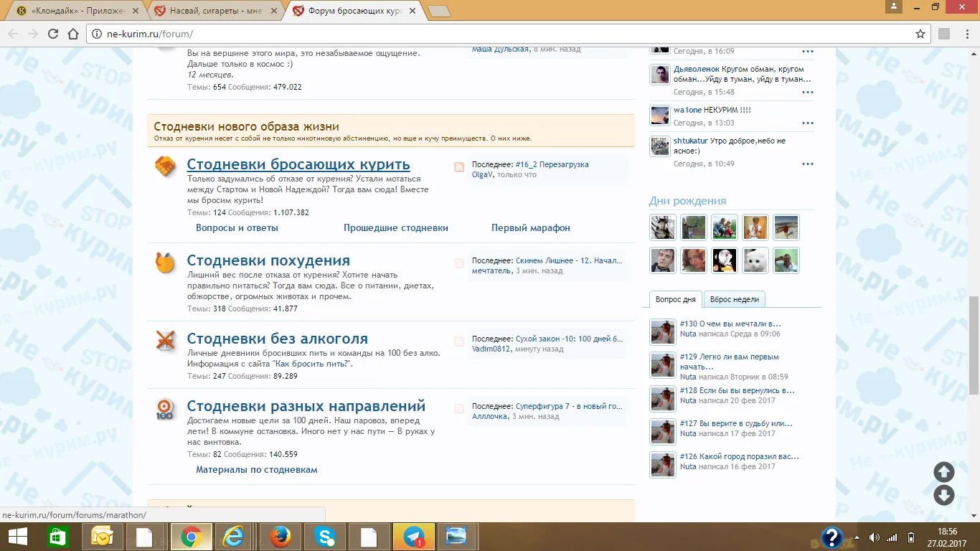Open the "Как бросить пить?" link

(312, 364)
